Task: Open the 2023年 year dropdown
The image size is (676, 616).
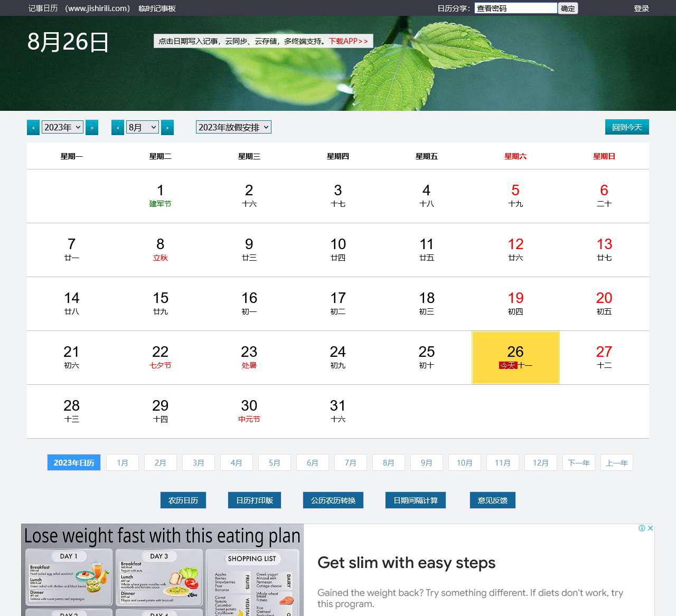Action: pos(62,127)
